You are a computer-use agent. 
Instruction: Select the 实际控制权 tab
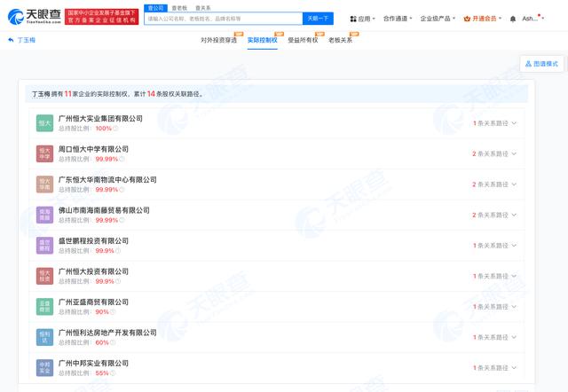pos(263,40)
